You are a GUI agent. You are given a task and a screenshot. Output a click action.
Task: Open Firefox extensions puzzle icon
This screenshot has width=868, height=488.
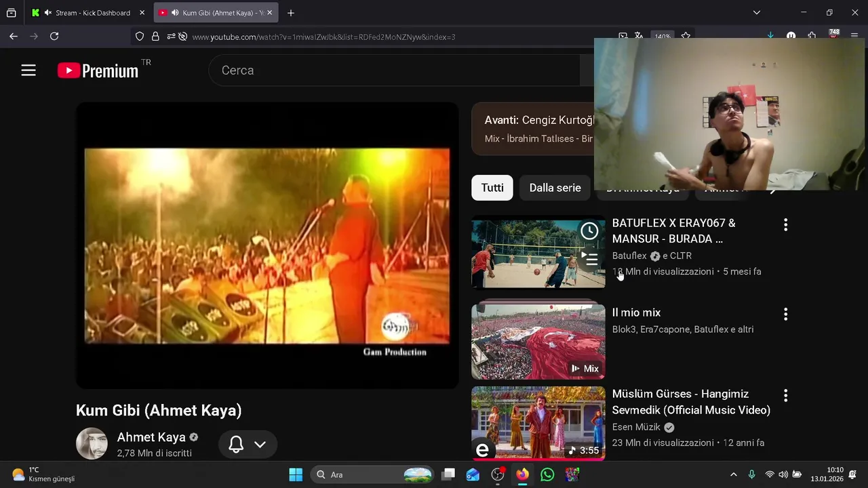pos(812,37)
